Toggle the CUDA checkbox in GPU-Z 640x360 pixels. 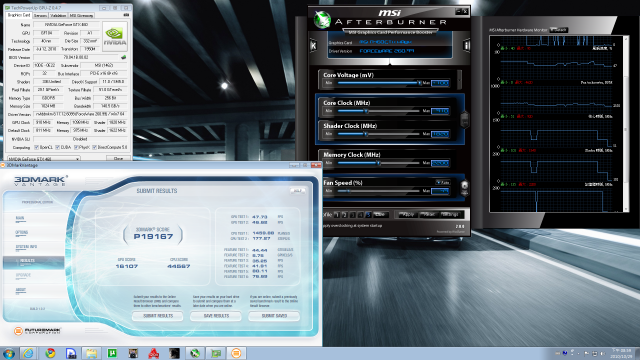pos(58,147)
